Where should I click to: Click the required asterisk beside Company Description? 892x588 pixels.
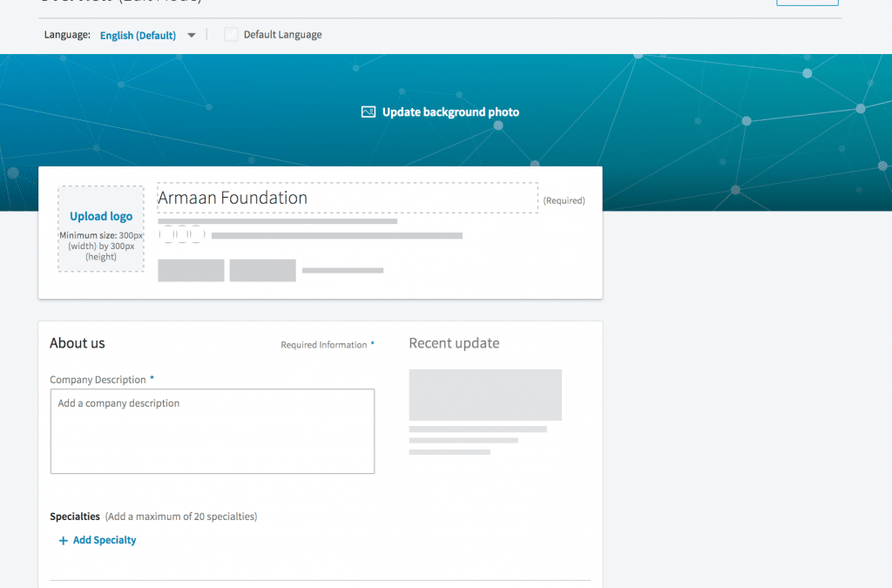pyautogui.click(x=152, y=377)
